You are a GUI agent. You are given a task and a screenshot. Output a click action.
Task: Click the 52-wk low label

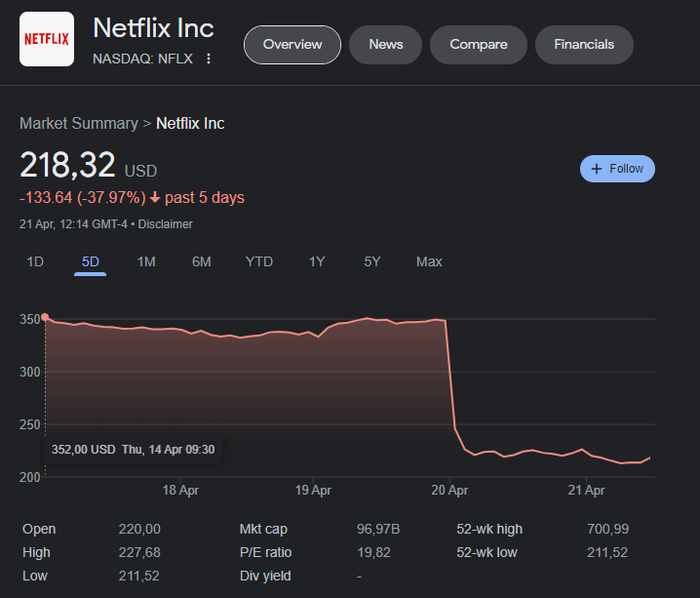click(x=486, y=552)
